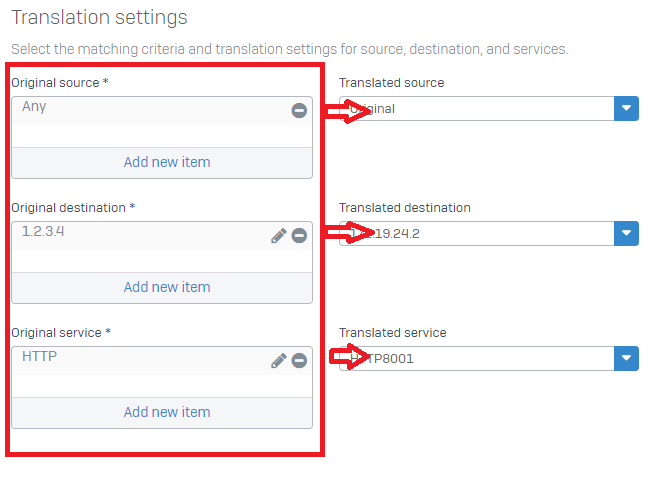This screenshot has height=479, width=658.
Task: Edit the 1.2.3.4 destination entry
Action: 279,236
